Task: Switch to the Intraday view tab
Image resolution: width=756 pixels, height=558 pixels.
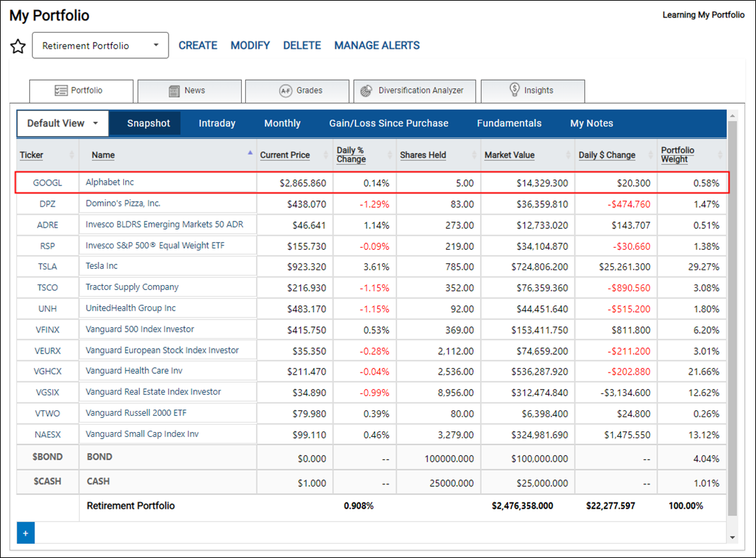Action: point(217,123)
